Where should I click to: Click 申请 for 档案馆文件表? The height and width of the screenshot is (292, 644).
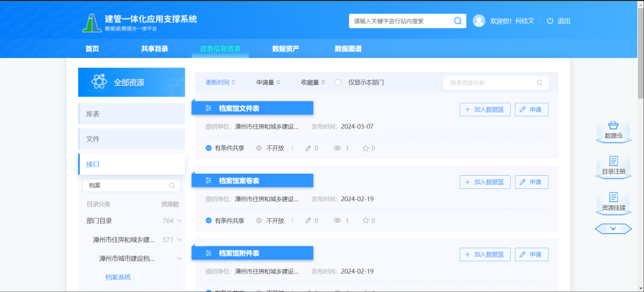click(532, 110)
